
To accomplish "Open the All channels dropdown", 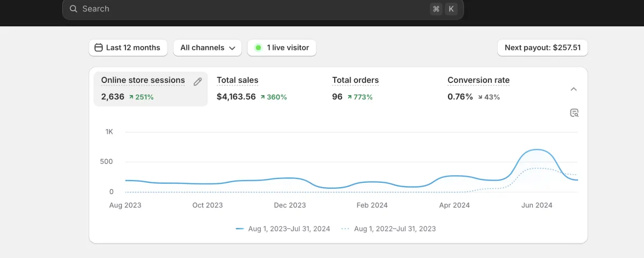I will point(207,47).
